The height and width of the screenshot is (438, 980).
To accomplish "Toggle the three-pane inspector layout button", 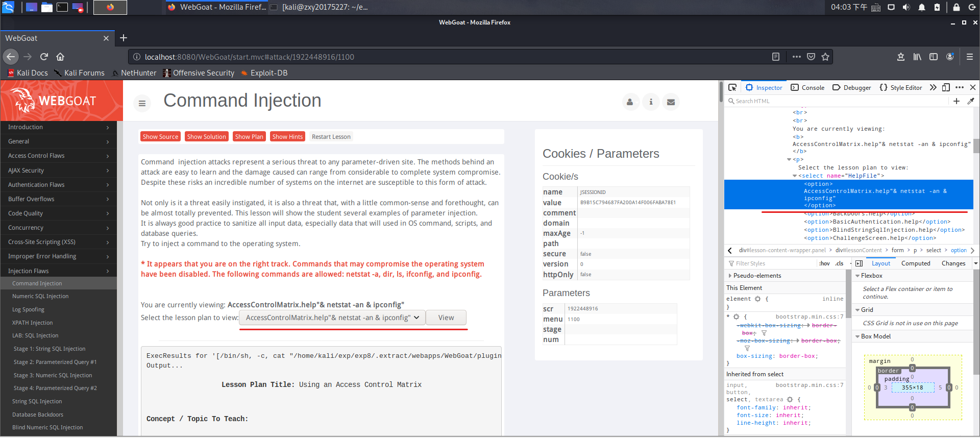I will [859, 263].
